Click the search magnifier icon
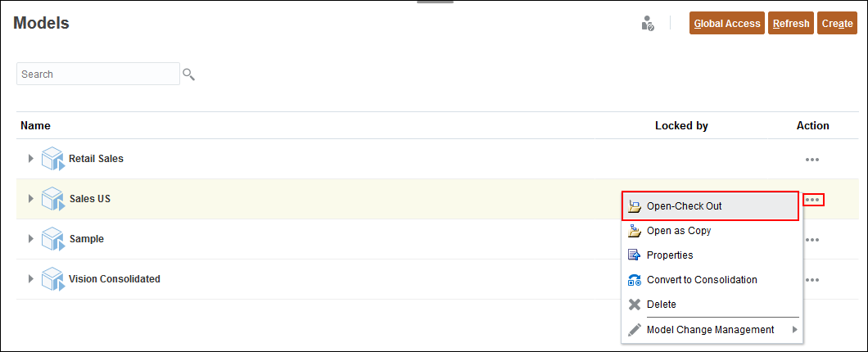 [189, 74]
